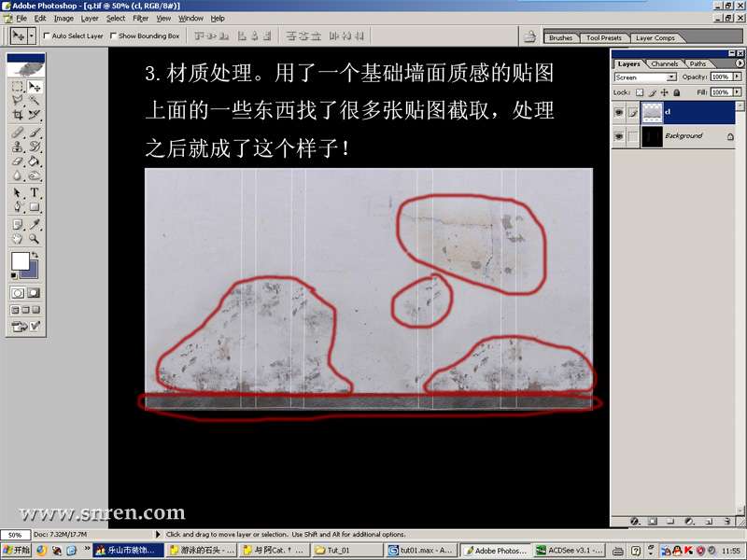Select the Clone Stamp tool
Image resolution: width=747 pixels, height=560 pixels.
18,147
